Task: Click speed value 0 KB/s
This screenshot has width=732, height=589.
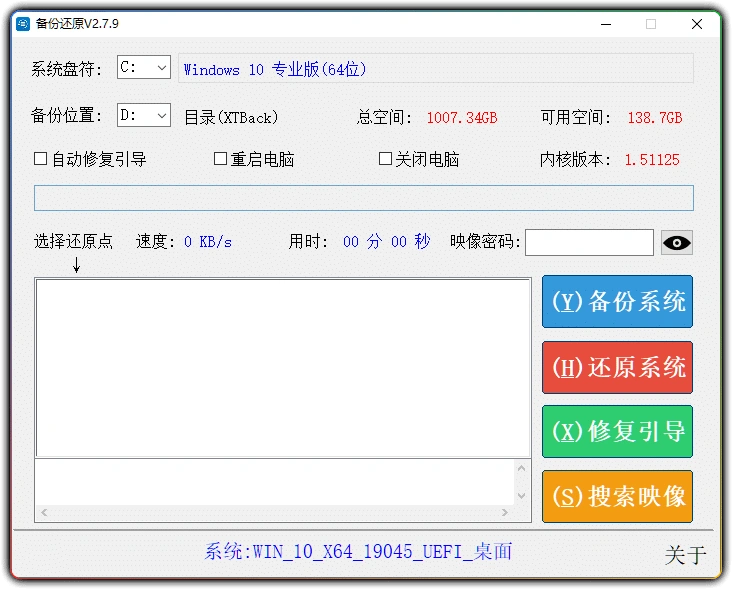Action: coord(208,242)
